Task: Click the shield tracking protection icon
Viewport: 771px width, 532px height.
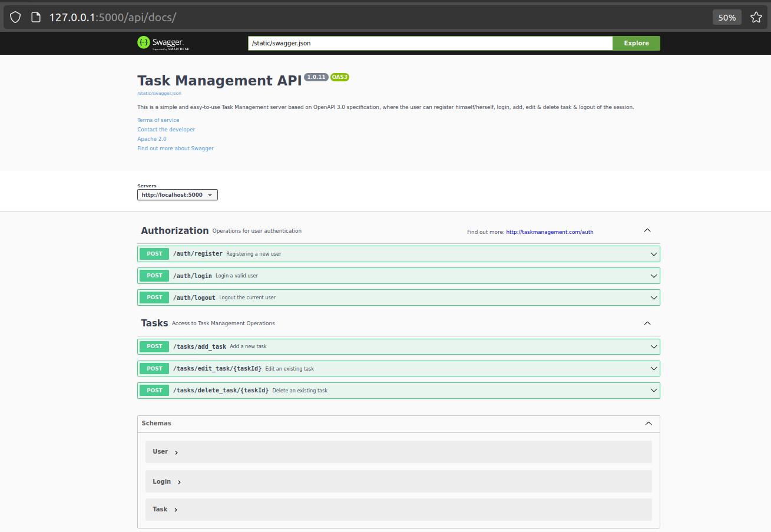Action: pyautogui.click(x=15, y=17)
